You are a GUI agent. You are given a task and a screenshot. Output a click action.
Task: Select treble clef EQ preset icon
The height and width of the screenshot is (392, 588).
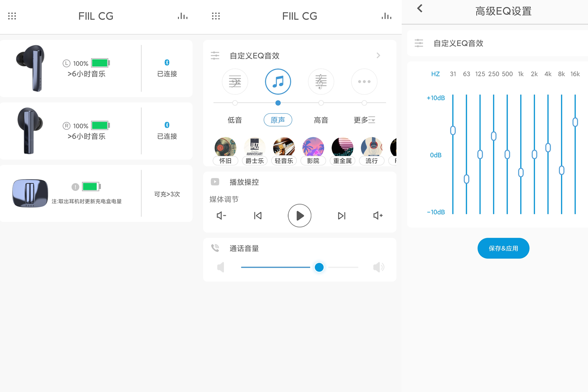(x=321, y=82)
